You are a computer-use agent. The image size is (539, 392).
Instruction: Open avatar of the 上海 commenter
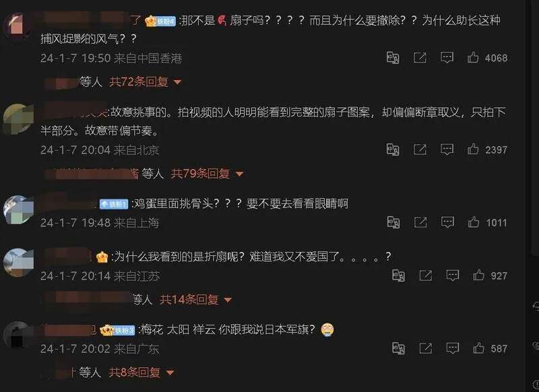(x=18, y=210)
